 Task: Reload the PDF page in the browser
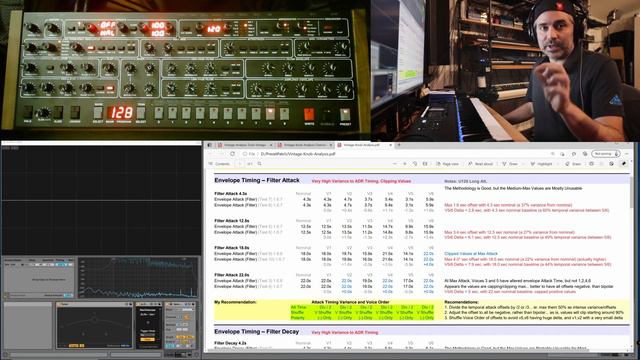[232, 154]
